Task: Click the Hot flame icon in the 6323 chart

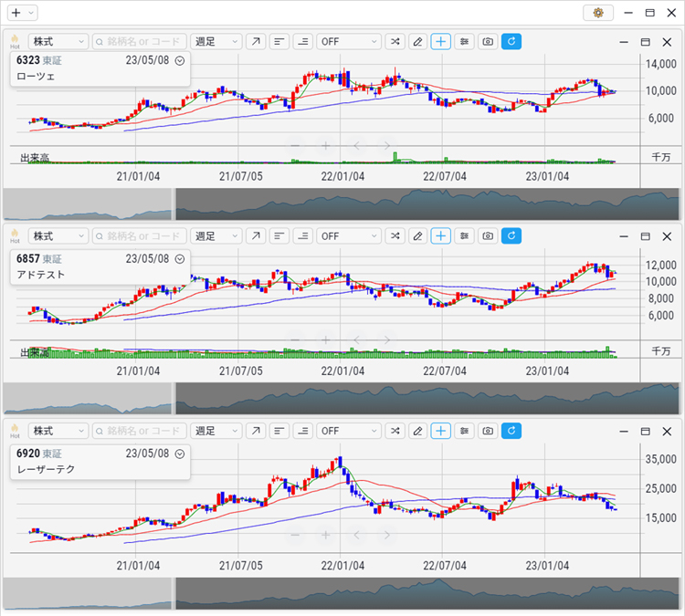Action: pyautogui.click(x=15, y=42)
